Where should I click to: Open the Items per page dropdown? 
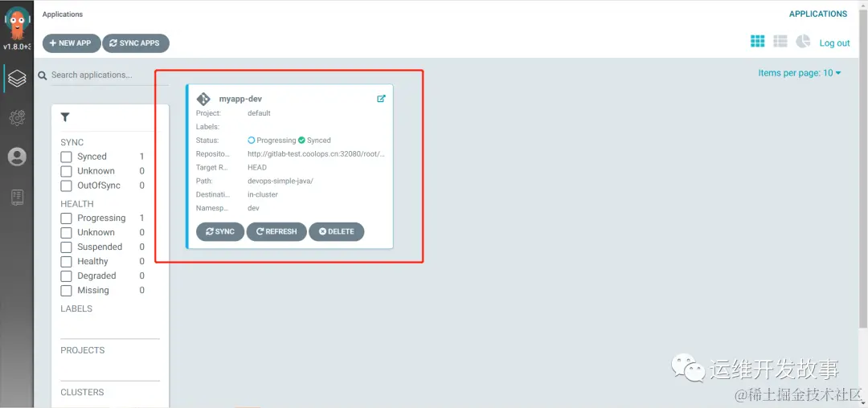[800, 73]
